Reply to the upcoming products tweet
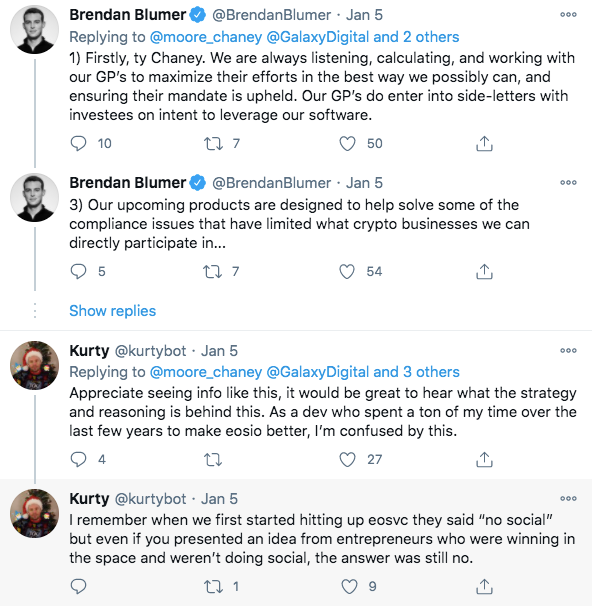 pyautogui.click(x=78, y=271)
